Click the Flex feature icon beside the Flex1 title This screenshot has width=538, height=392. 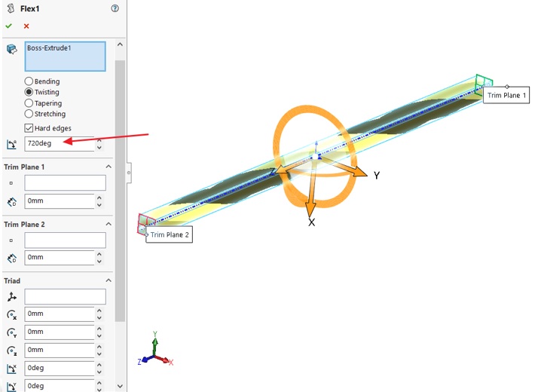point(11,8)
